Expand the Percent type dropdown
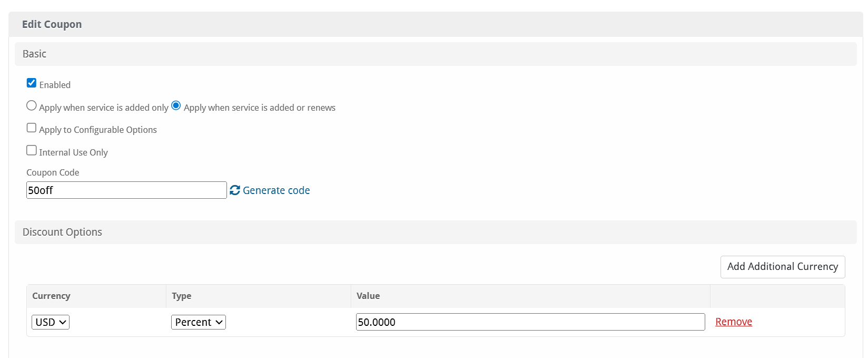This screenshot has width=868, height=358. pyautogui.click(x=199, y=322)
